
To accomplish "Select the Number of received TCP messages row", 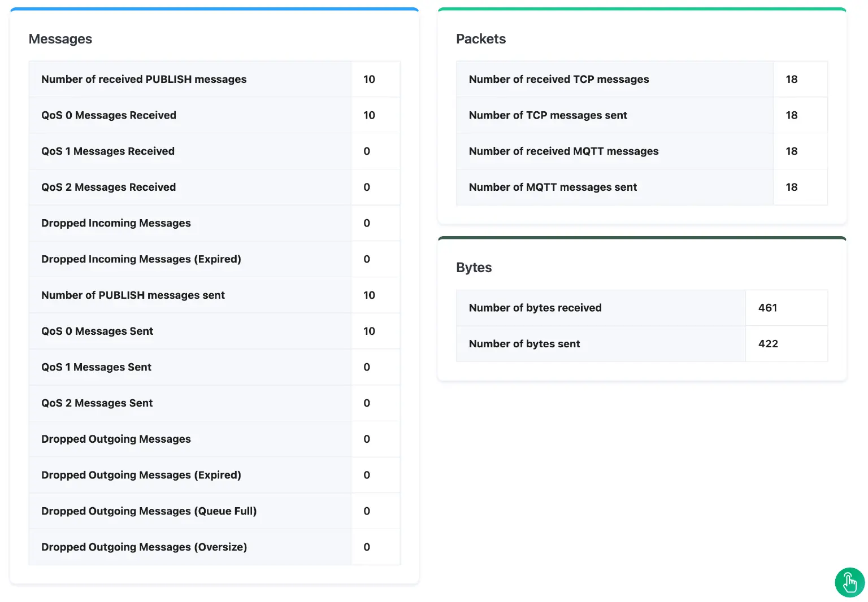I will tap(614, 79).
